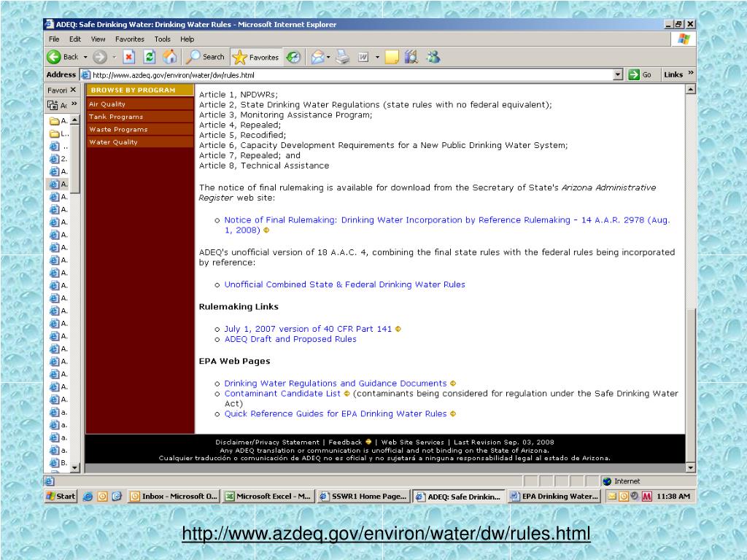Screen dimensions: 747x560
Task: Click the page scrollbar up arrow
Action: [691, 89]
